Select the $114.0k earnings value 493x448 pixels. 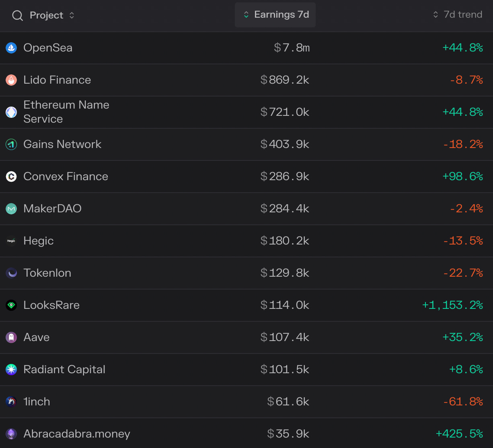tap(285, 305)
